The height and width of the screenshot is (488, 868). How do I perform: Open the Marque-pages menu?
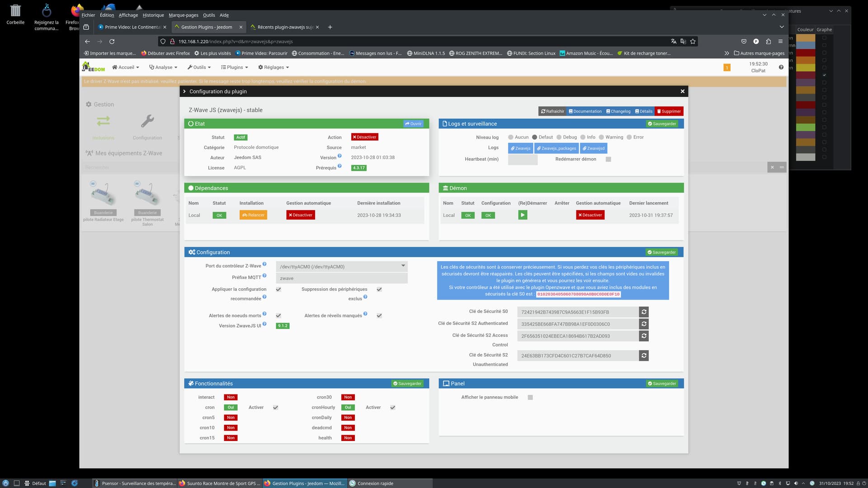pyautogui.click(x=184, y=15)
